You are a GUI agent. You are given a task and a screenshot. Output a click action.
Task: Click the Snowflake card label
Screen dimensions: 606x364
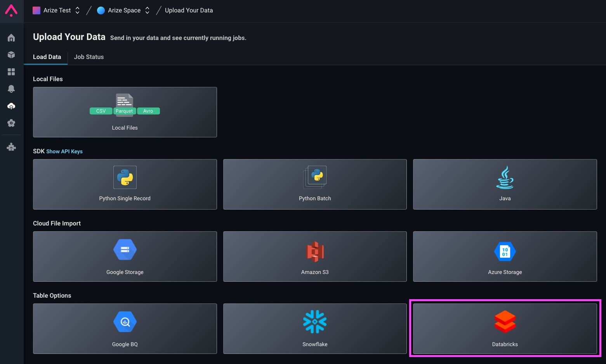click(315, 344)
